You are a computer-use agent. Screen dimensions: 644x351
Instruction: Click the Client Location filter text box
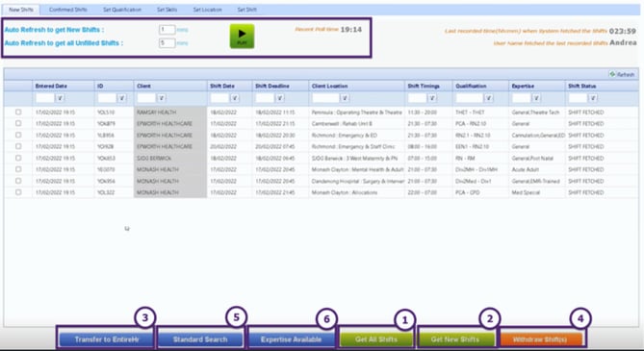click(325, 98)
